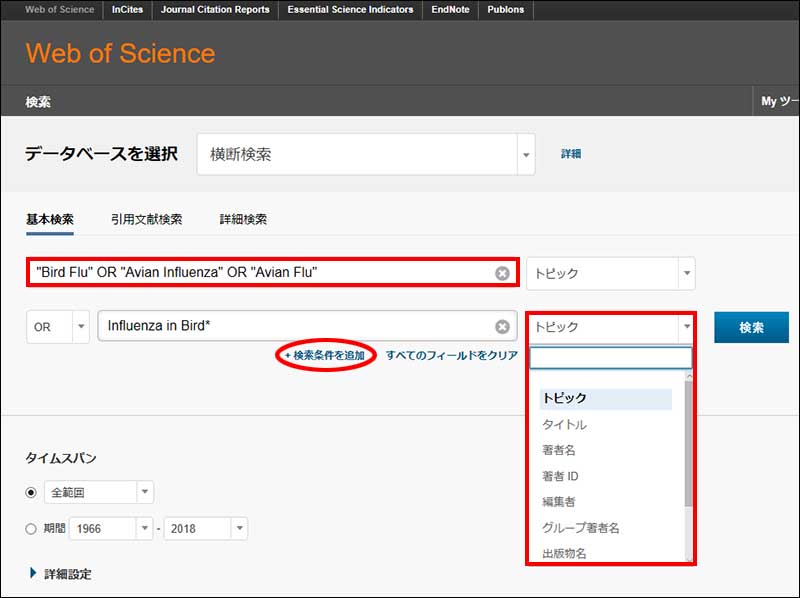Image resolution: width=800 pixels, height=598 pixels.
Task: Click the dropdown filter text box
Action: (611, 358)
